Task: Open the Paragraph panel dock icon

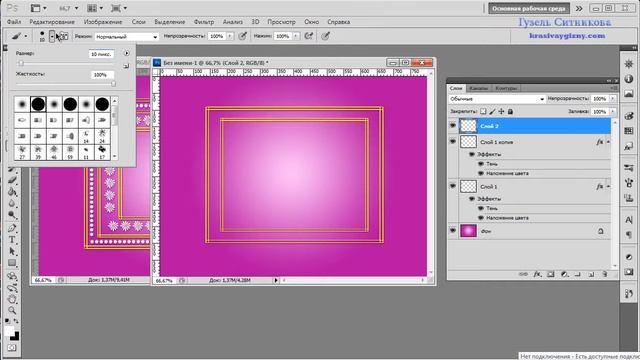Action: click(629, 235)
